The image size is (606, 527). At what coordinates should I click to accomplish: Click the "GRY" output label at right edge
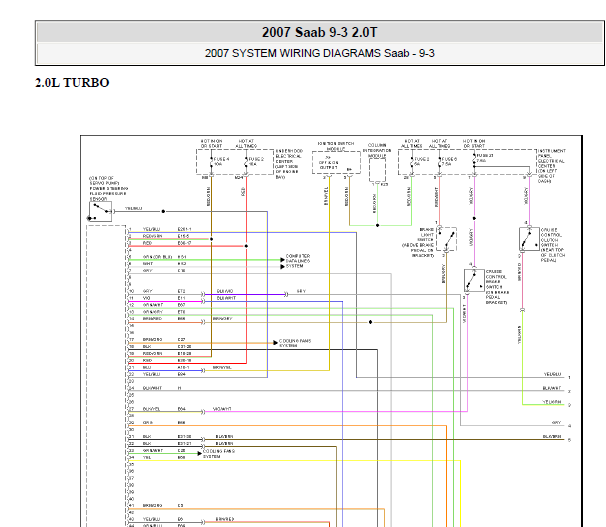click(556, 423)
